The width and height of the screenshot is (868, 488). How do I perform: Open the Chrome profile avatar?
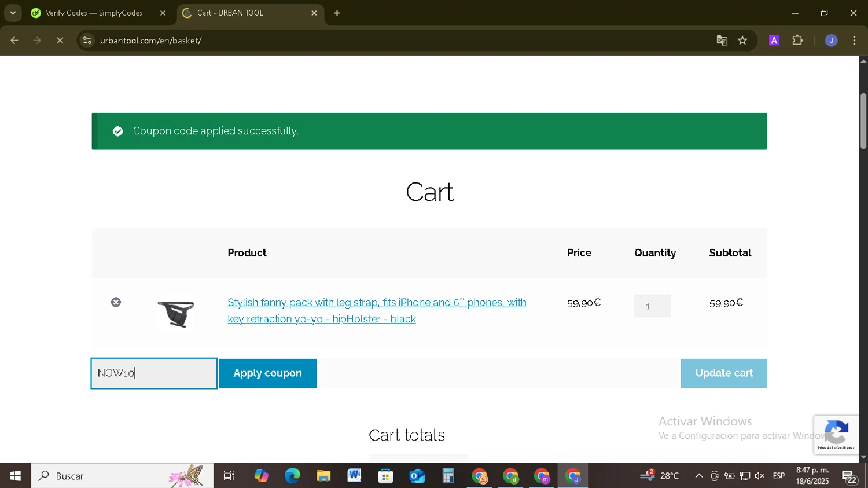(831, 41)
